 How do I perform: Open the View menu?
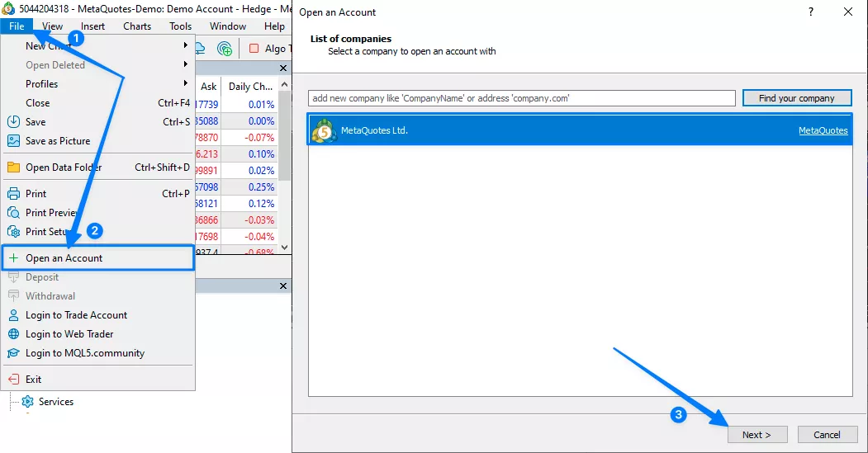point(52,26)
